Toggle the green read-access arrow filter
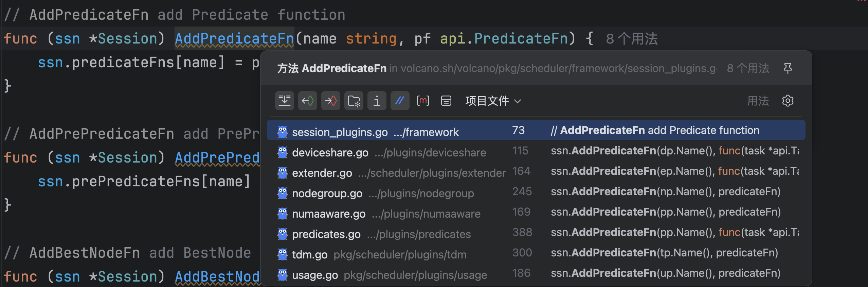 pos(307,101)
